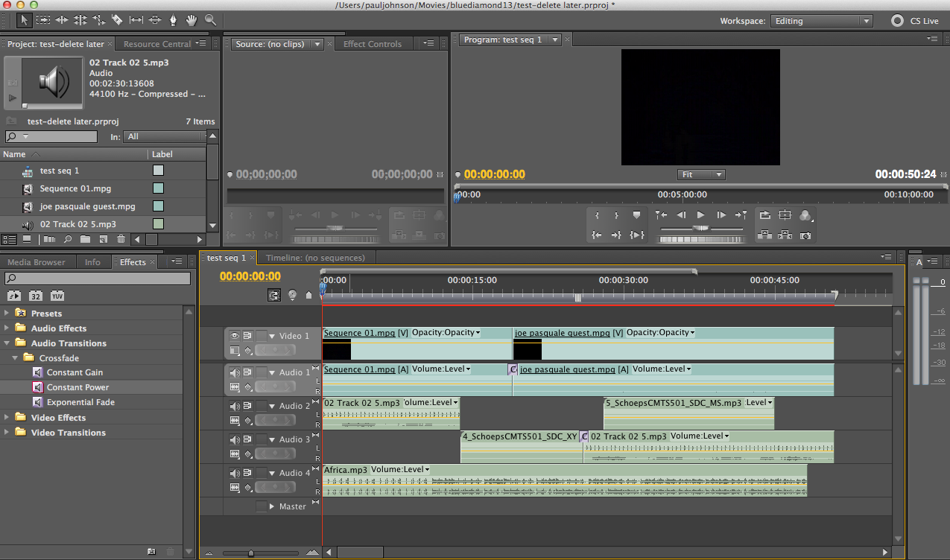Viewport: 950px width, 560px height.
Task: Expand the Video Effects folder
Action: [x=7, y=418]
